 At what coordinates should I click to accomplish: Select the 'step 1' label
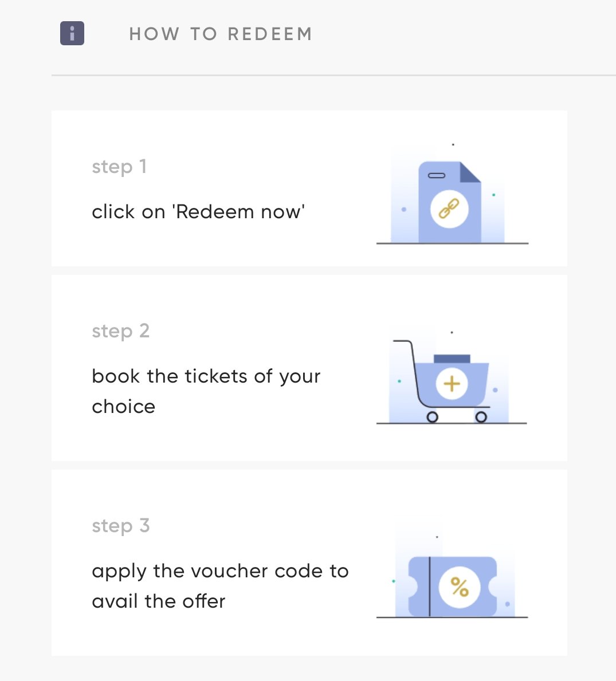(x=119, y=167)
